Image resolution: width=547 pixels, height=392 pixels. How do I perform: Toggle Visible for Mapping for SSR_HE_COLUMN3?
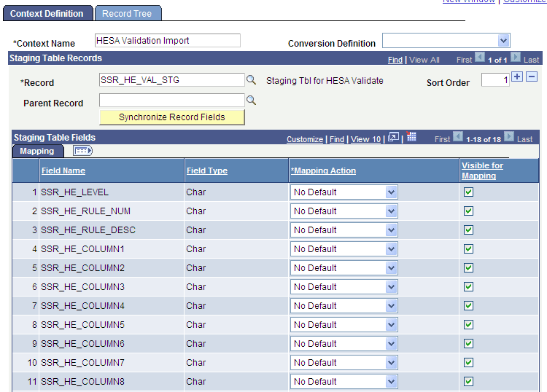click(x=468, y=287)
